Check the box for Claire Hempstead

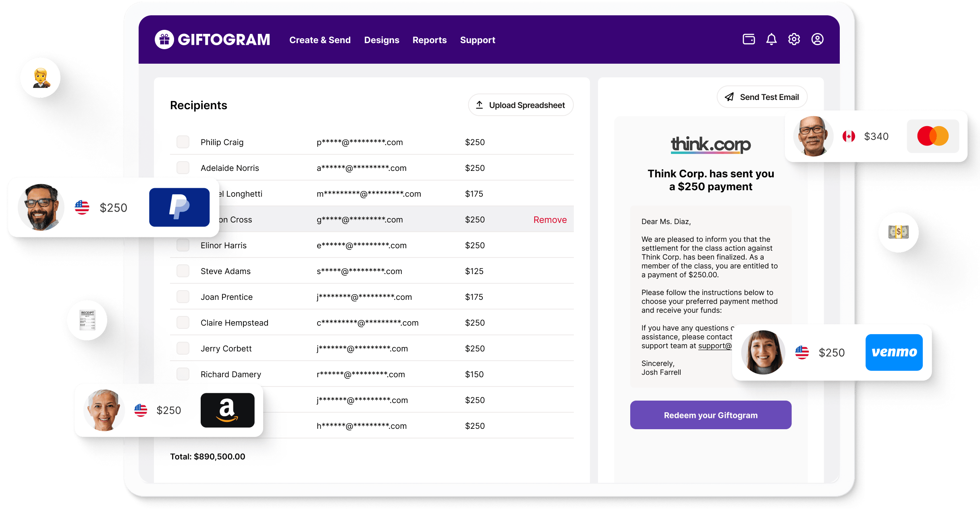183,322
